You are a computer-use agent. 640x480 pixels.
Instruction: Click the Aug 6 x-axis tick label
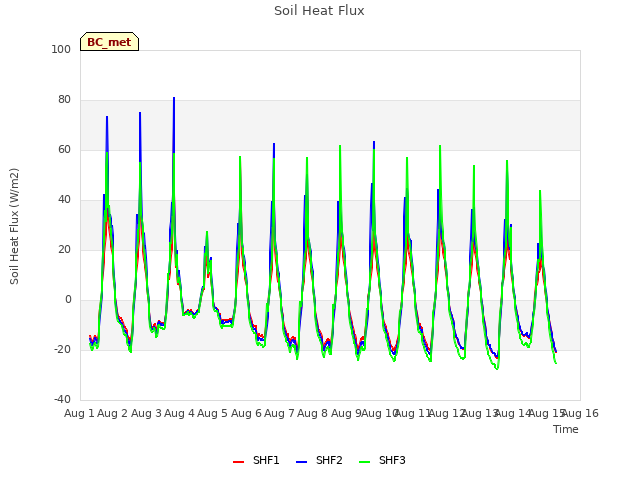coord(246,413)
